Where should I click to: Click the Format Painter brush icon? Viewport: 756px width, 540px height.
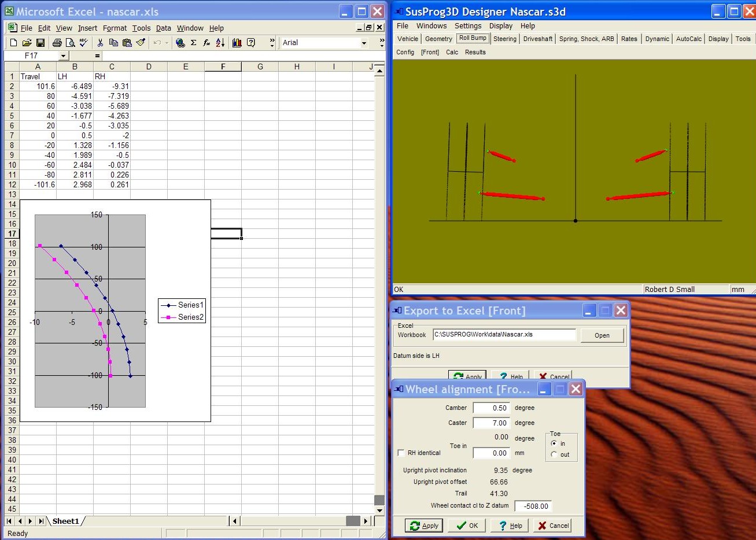point(141,43)
